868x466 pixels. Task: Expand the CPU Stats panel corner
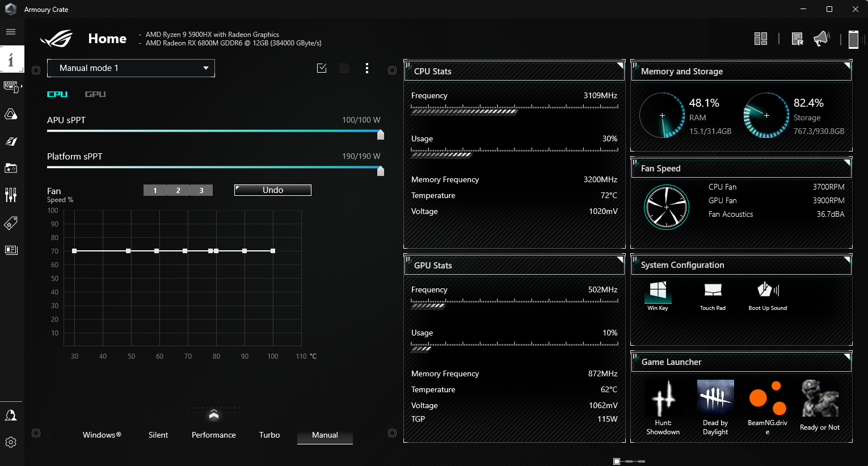[x=620, y=66]
